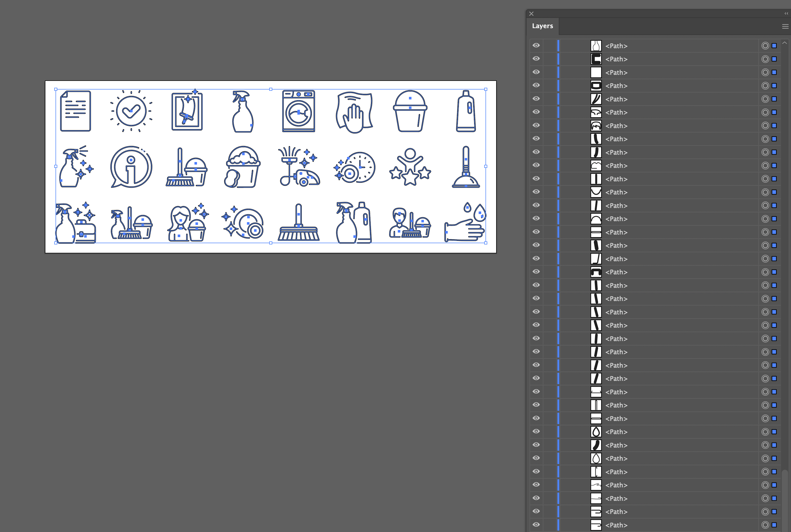Screen dimensions: 791x532
Task: Click the scroll-up chevron above the layer list
Action: pos(785,42)
